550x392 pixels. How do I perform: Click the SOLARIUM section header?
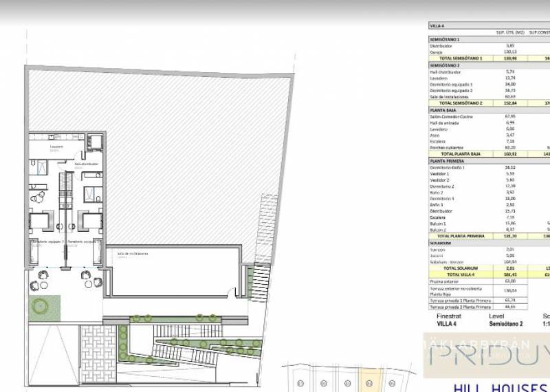click(441, 243)
